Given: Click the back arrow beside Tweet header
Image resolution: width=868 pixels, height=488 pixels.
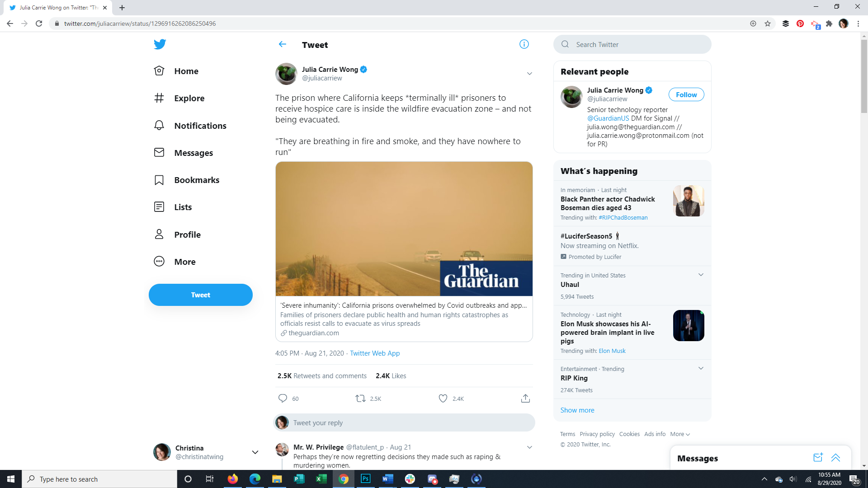Looking at the screenshot, I should [x=283, y=44].
